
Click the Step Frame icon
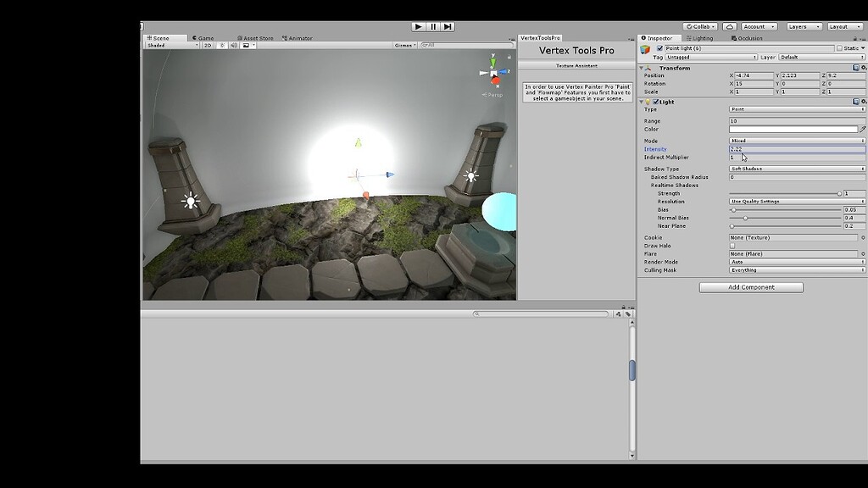(447, 26)
